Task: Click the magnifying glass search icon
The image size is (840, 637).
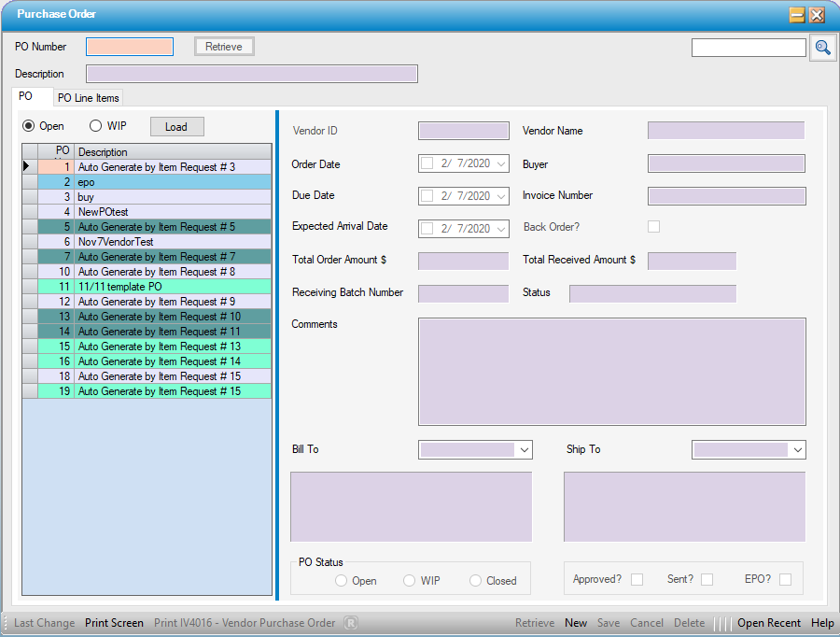Action: pos(822,47)
